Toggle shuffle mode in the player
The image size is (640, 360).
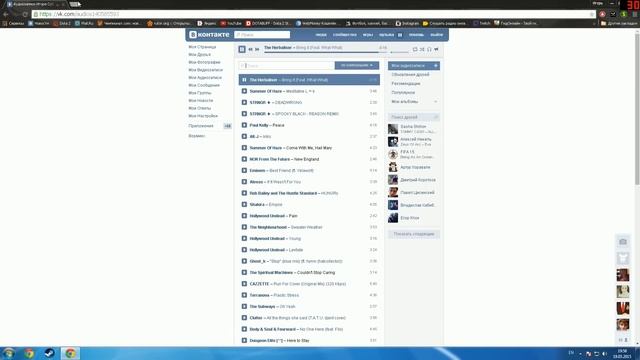pos(422,49)
